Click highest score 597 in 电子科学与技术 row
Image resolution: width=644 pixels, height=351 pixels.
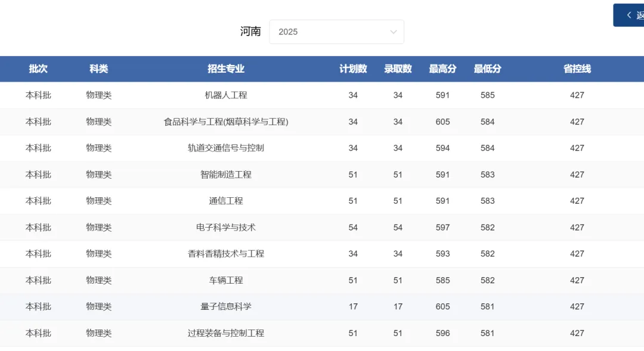(442, 228)
